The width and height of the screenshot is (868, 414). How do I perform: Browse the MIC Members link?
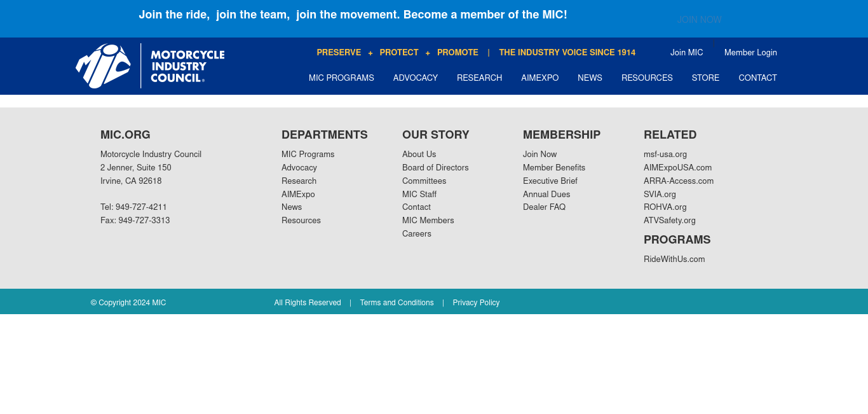(428, 221)
